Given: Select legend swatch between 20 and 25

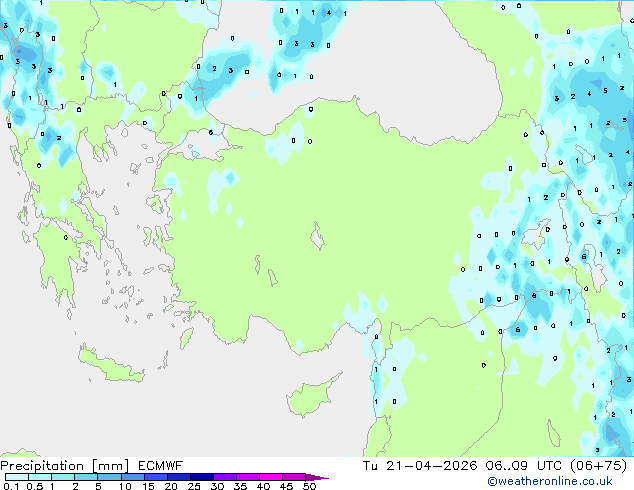Looking at the screenshot, I should (x=179, y=477).
